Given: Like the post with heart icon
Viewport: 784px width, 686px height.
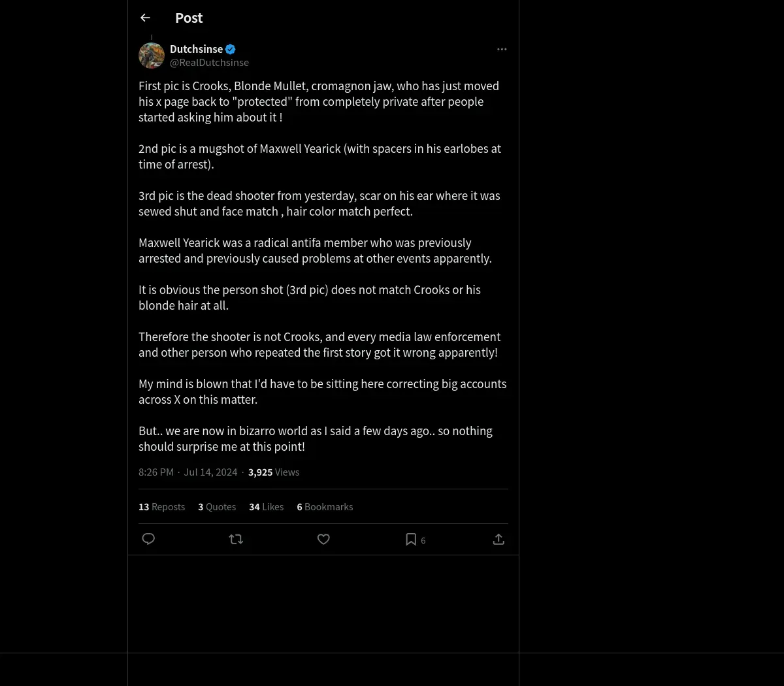Looking at the screenshot, I should tap(323, 539).
